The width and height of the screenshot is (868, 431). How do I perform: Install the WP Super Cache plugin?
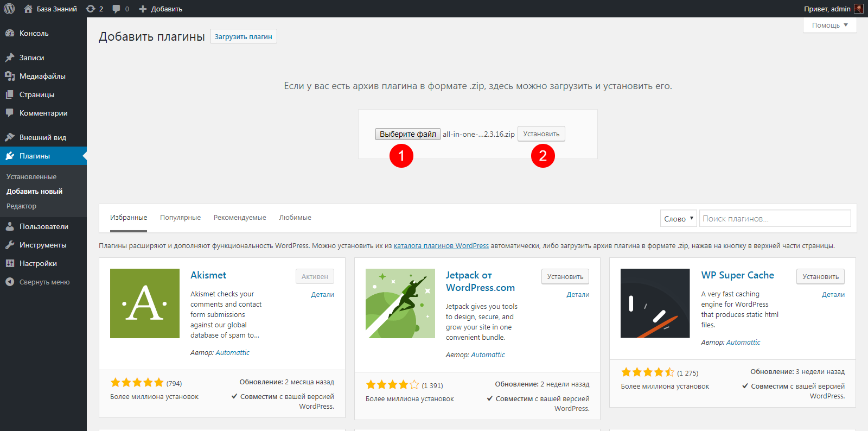pos(821,276)
